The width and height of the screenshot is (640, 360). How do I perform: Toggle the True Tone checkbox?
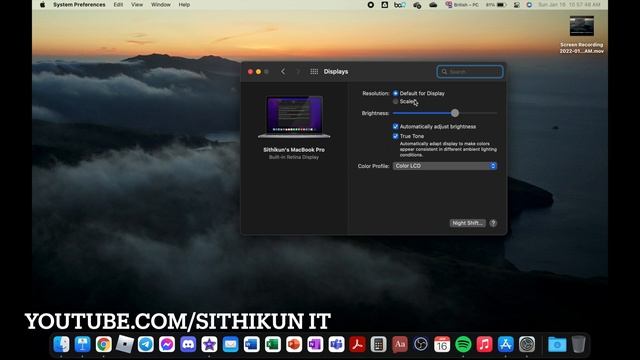point(396,136)
